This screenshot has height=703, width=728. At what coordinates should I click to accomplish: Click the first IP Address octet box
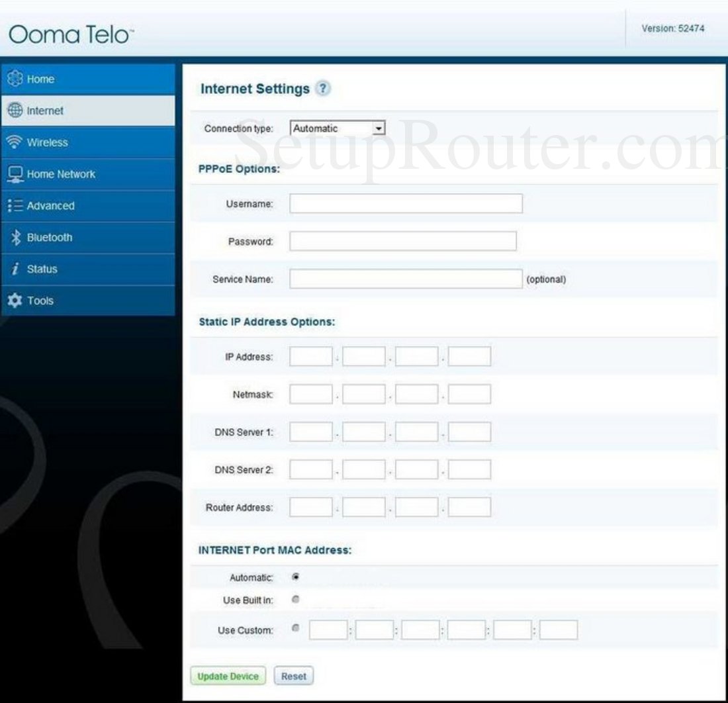[x=310, y=356]
